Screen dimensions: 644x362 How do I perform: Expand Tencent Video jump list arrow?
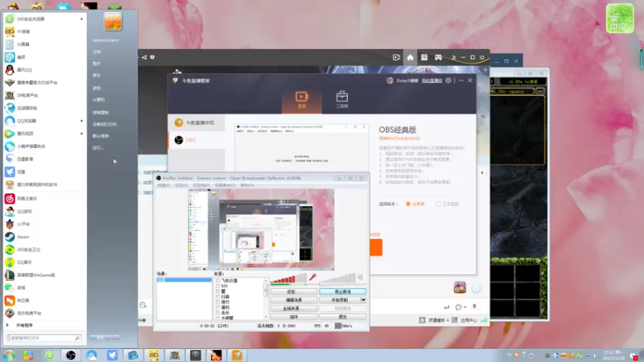(81, 134)
